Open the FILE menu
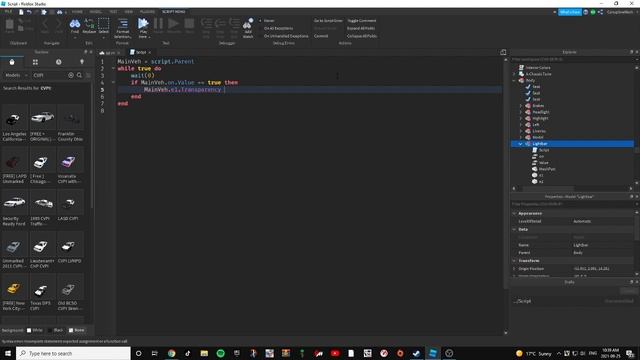Screen dimensions: 640x360 click(8, 12)
